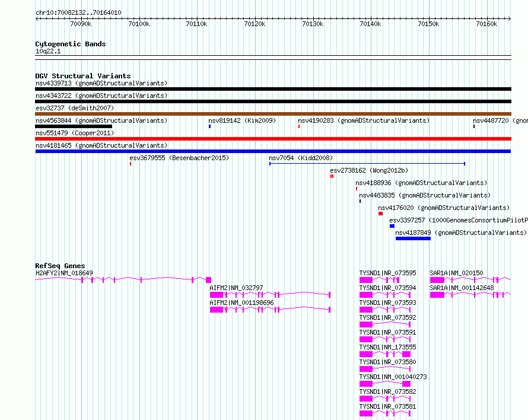Click the SAR1A NM_020150 gene model
Viewport: 528px width, 420px height.
pos(470,280)
